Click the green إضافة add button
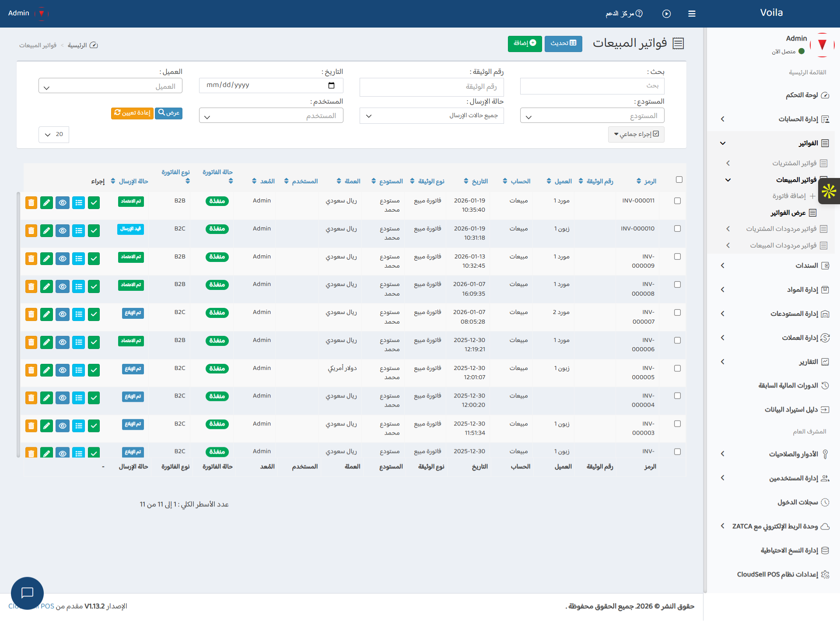This screenshot has width=840, height=621. (x=525, y=43)
